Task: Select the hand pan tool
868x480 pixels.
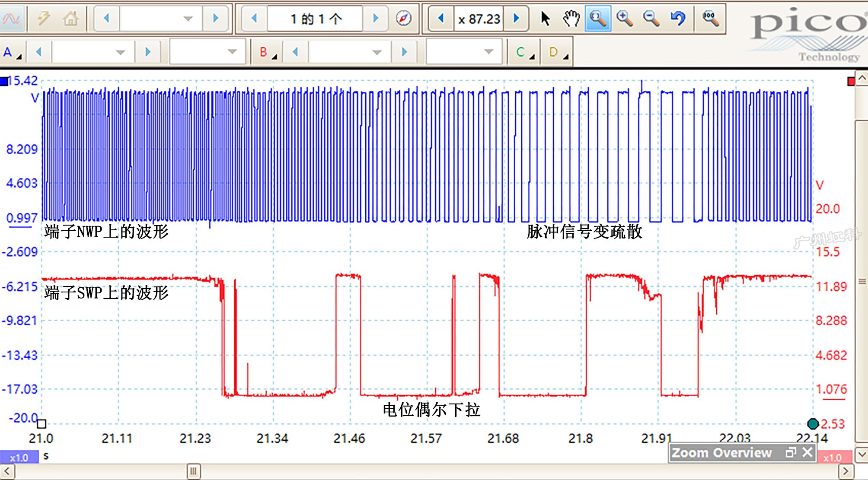Action: [x=571, y=19]
